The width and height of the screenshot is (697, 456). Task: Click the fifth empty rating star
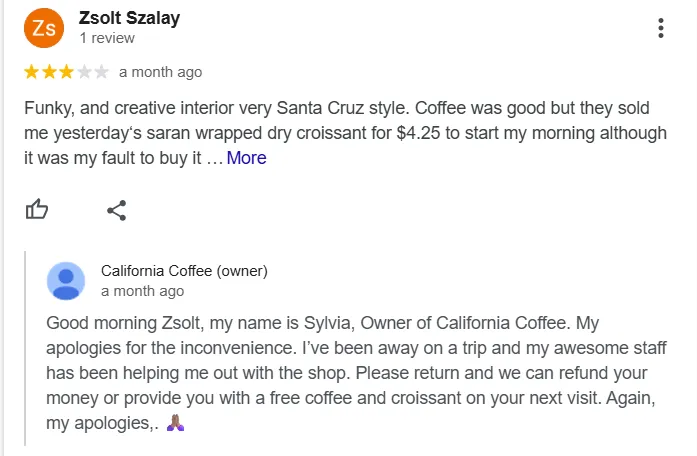(101, 72)
